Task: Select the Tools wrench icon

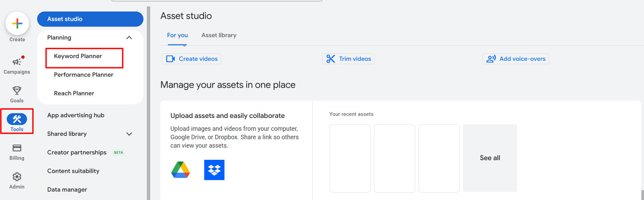Action: pos(17,119)
